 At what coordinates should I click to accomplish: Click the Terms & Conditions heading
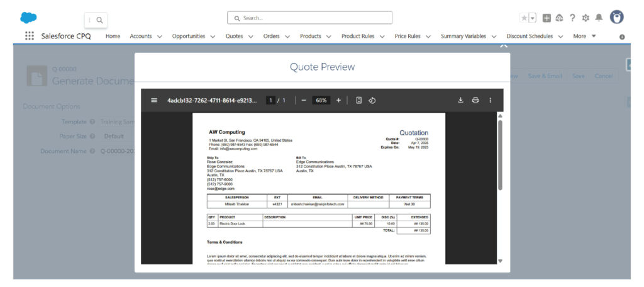(225, 242)
